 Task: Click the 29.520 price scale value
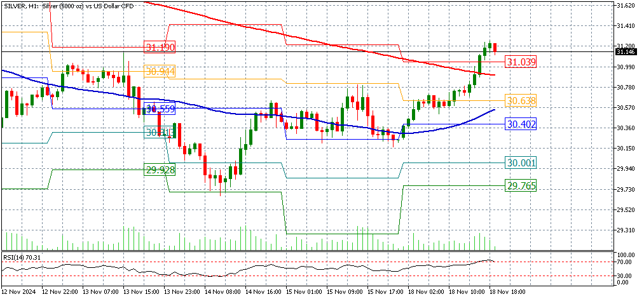tap(626, 209)
